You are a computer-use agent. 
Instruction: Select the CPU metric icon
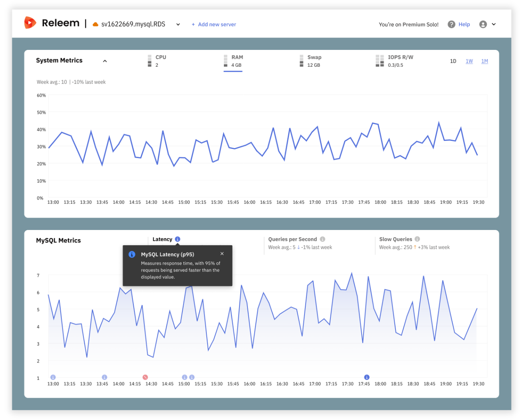[150, 61]
